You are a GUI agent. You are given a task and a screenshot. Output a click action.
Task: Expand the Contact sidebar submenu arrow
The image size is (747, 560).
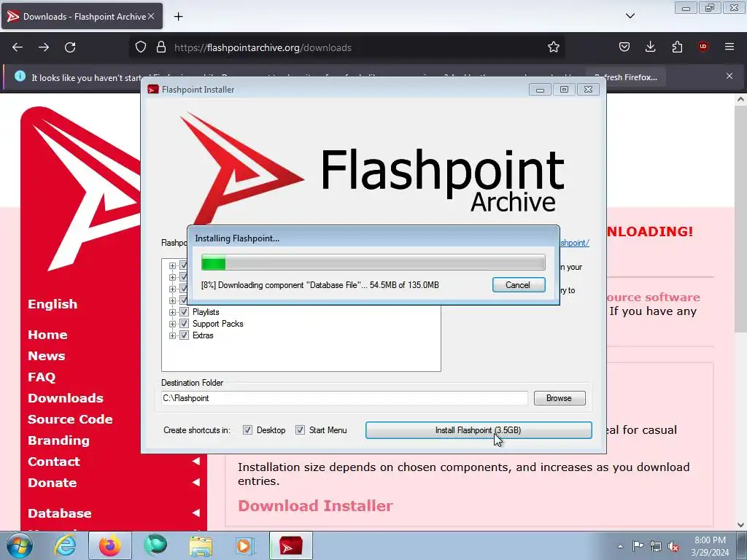tap(196, 461)
